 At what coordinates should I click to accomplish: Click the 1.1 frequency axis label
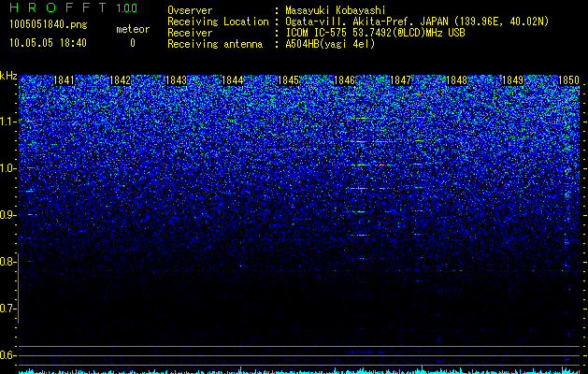coord(7,122)
